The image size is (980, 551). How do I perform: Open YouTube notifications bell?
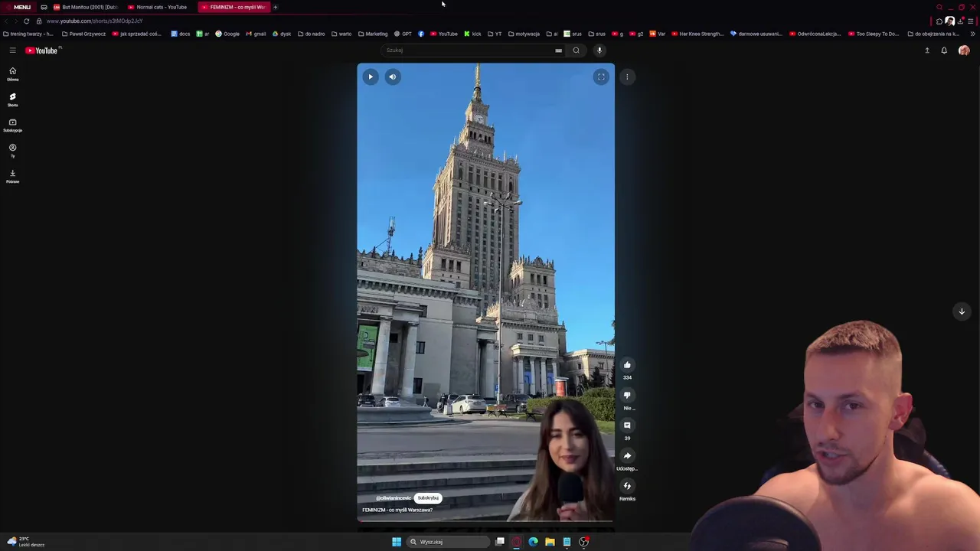pyautogui.click(x=944, y=51)
